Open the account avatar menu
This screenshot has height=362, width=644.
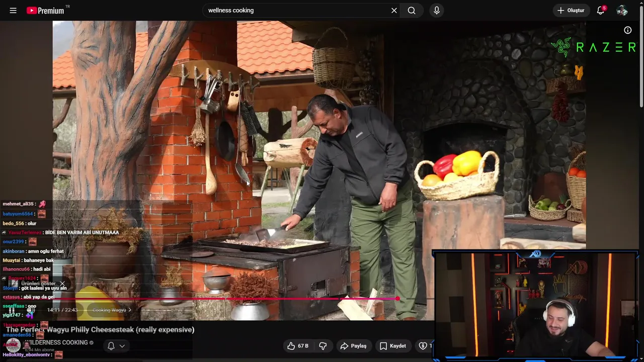point(622,10)
